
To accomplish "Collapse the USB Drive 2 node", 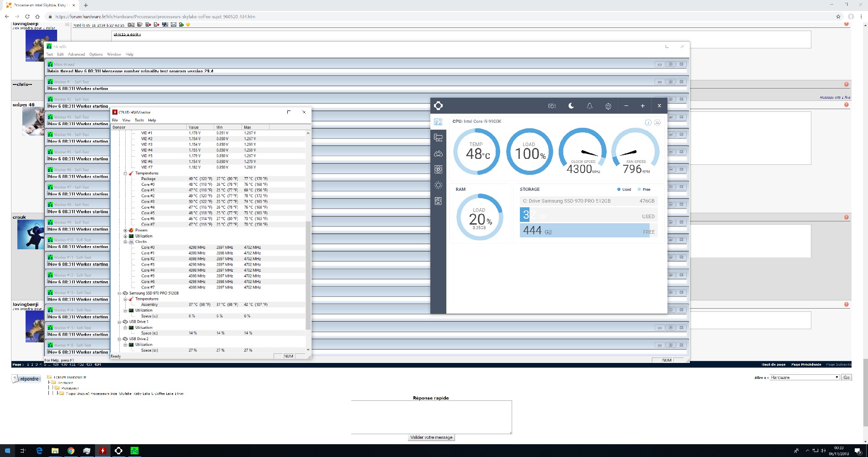I will point(119,339).
